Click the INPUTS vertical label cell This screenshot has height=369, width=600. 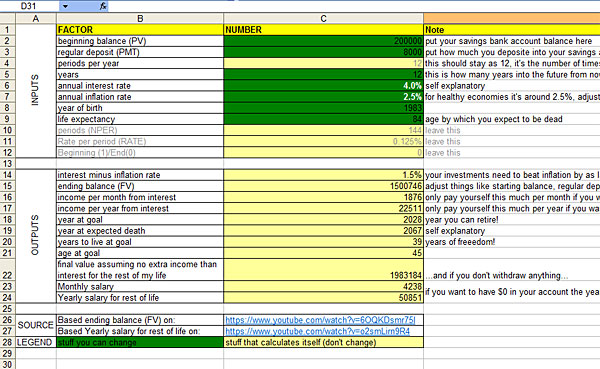tap(36, 91)
